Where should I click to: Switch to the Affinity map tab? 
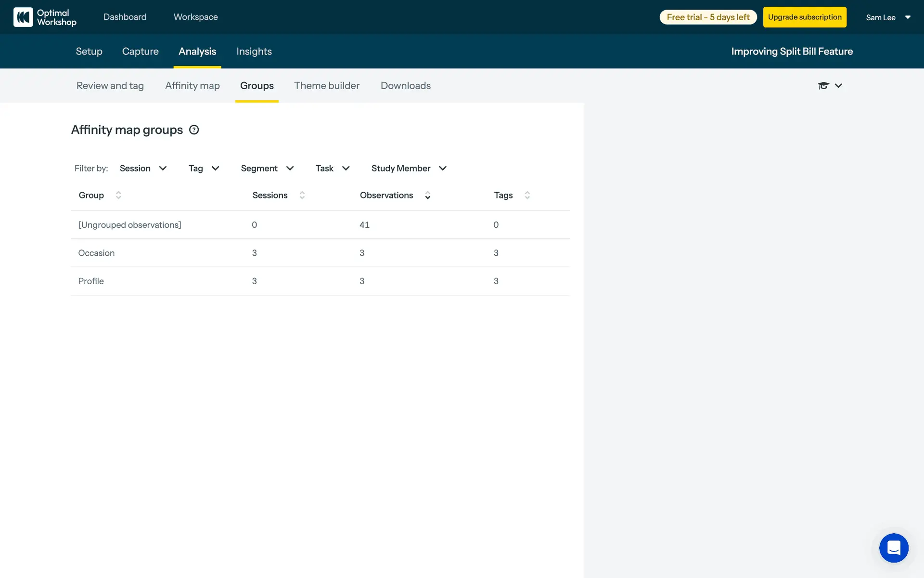[x=192, y=86]
